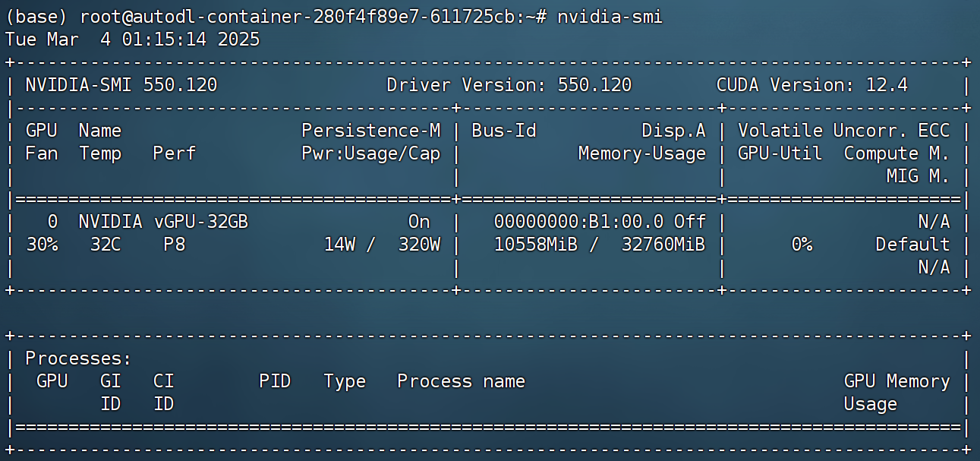This screenshot has width=980, height=461.
Task: Click persistence mode value 'On'
Action: (x=419, y=222)
